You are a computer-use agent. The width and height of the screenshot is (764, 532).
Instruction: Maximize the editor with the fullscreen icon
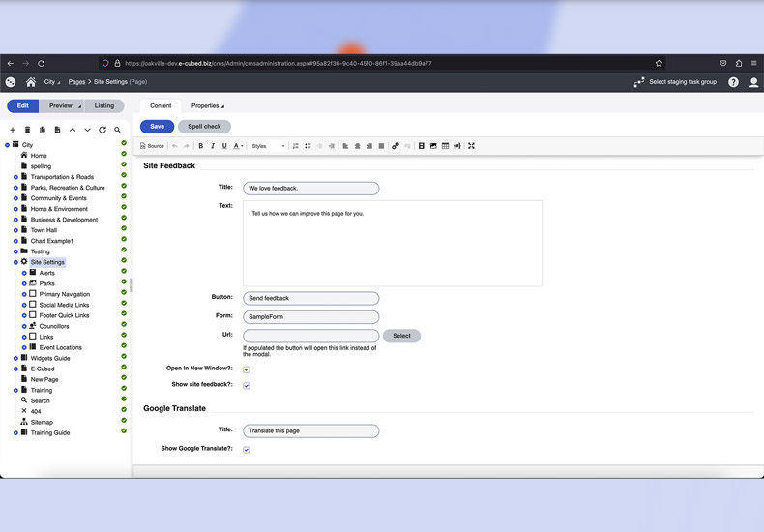(x=471, y=146)
